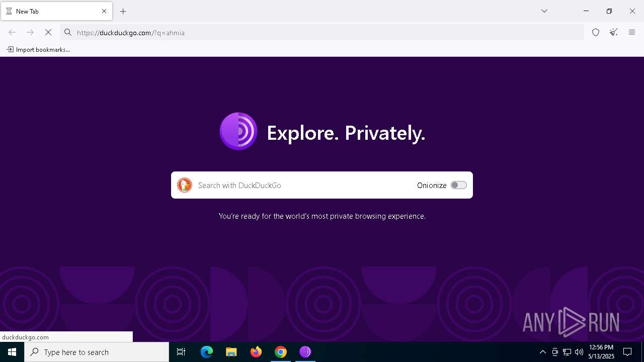Go back one page

click(12, 33)
